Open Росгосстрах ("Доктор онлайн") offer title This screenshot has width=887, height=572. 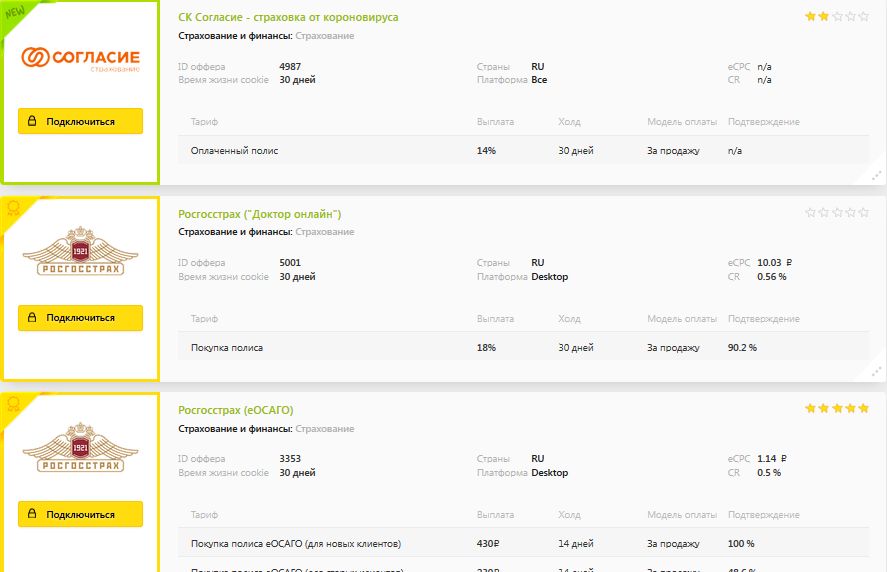tap(259, 214)
